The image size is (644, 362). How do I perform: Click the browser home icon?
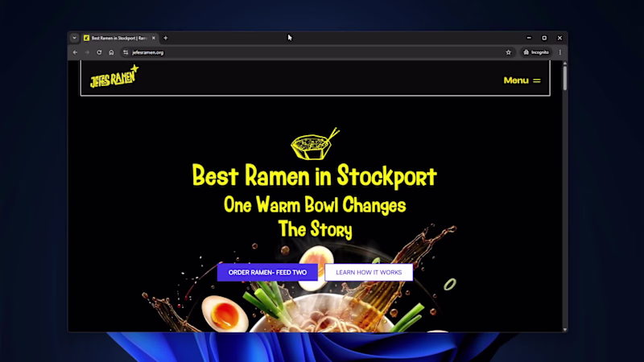coord(111,52)
